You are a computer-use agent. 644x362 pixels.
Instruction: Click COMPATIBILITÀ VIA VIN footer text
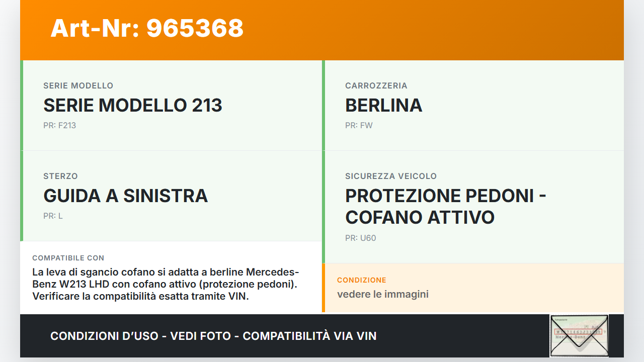pyautogui.click(x=309, y=336)
